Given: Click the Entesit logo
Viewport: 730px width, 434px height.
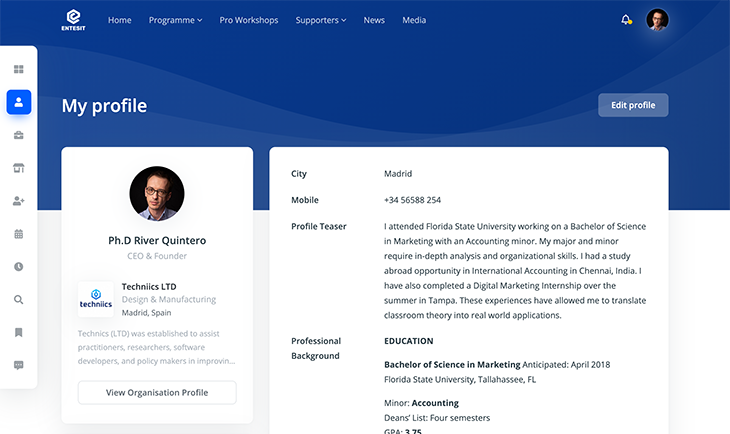Looking at the screenshot, I should coord(73,20).
